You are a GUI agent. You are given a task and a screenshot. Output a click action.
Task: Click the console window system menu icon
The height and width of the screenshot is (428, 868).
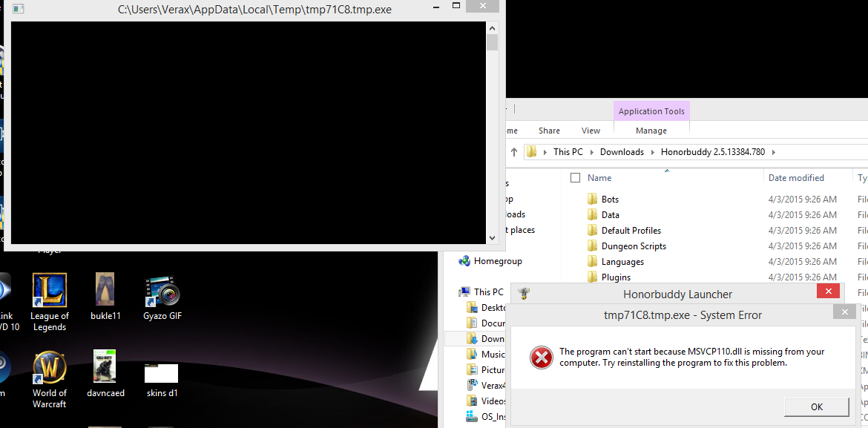[x=18, y=9]
